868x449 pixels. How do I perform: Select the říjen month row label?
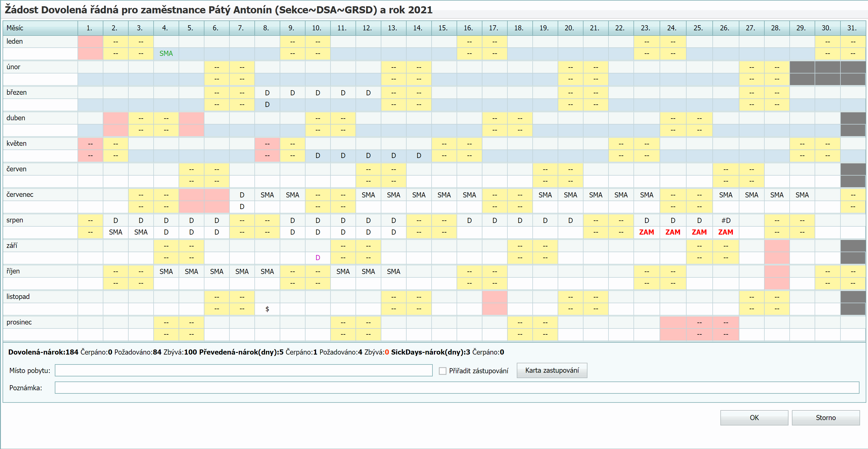(40, 271)
